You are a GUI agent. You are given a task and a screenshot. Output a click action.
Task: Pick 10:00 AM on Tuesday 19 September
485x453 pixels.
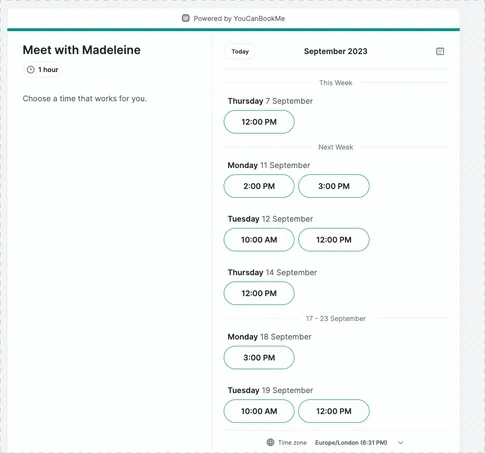259,411
